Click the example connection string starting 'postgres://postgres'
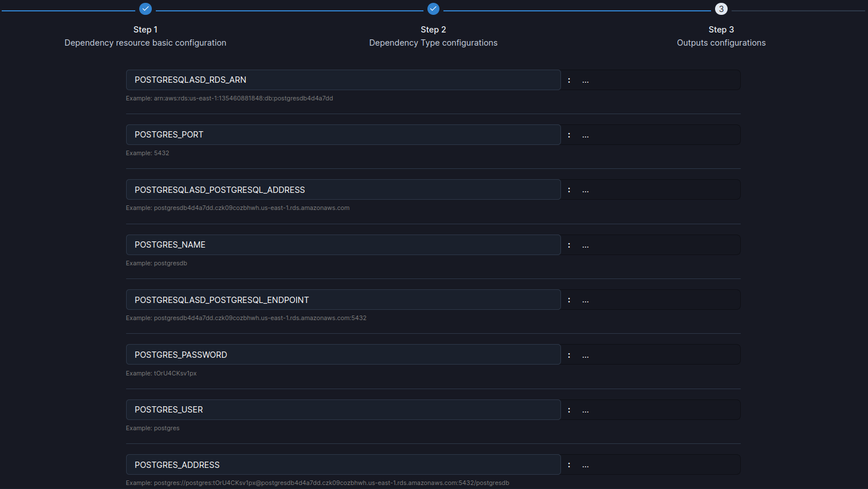 332,483
